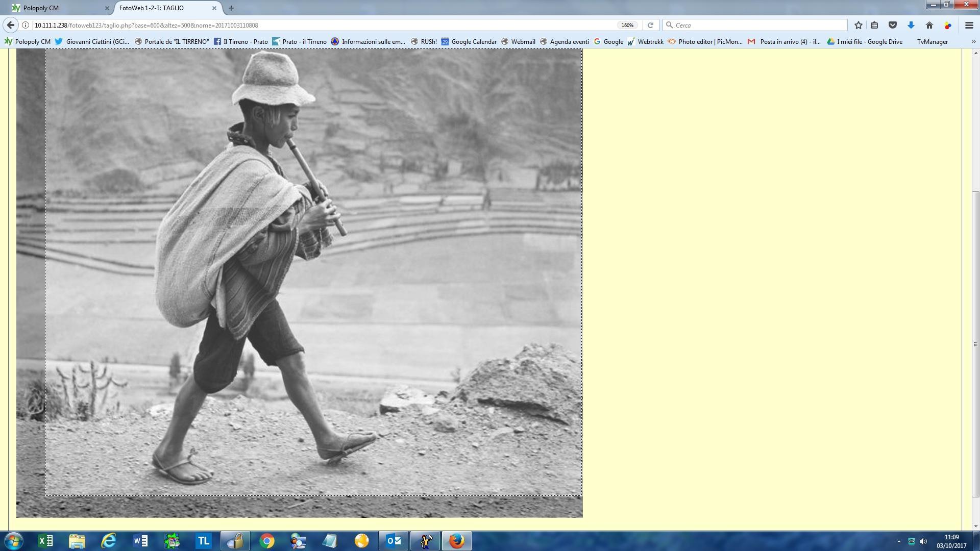Go back to previous page
The height and width of the screenshot is (551, 980).
tap(11, 25)
